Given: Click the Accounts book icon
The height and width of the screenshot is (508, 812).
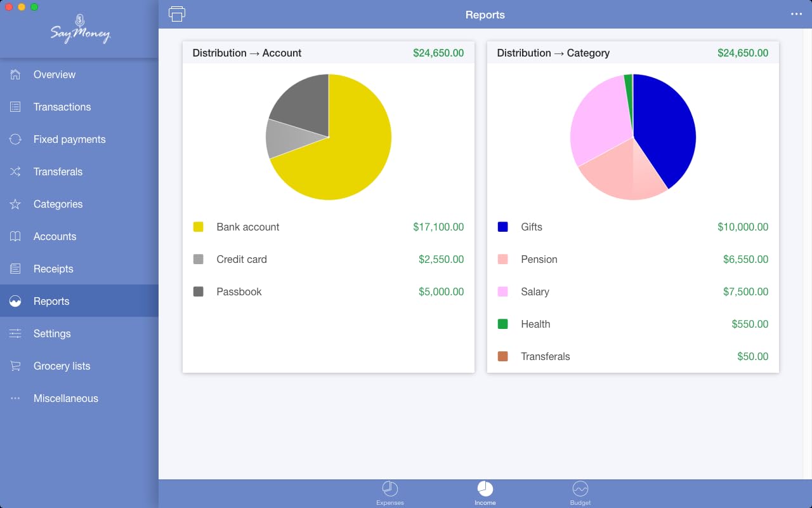Looking at the screenshot, I should coord(15,236).
